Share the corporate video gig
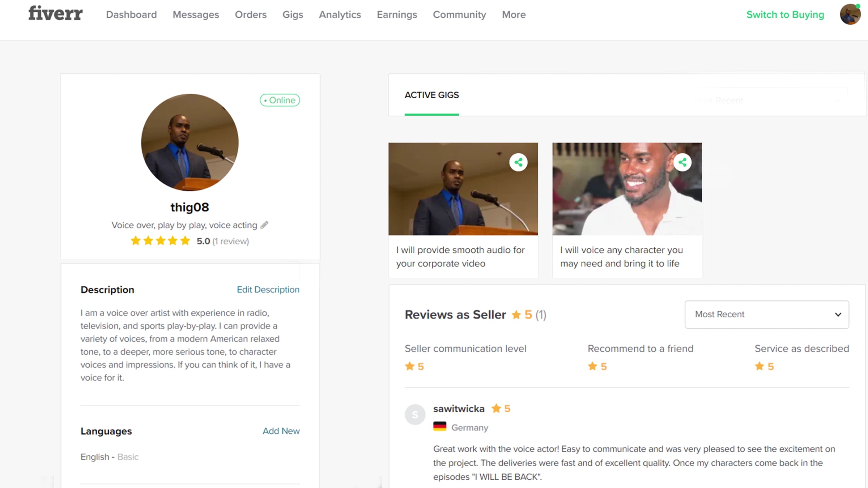 tap(518, 162)
